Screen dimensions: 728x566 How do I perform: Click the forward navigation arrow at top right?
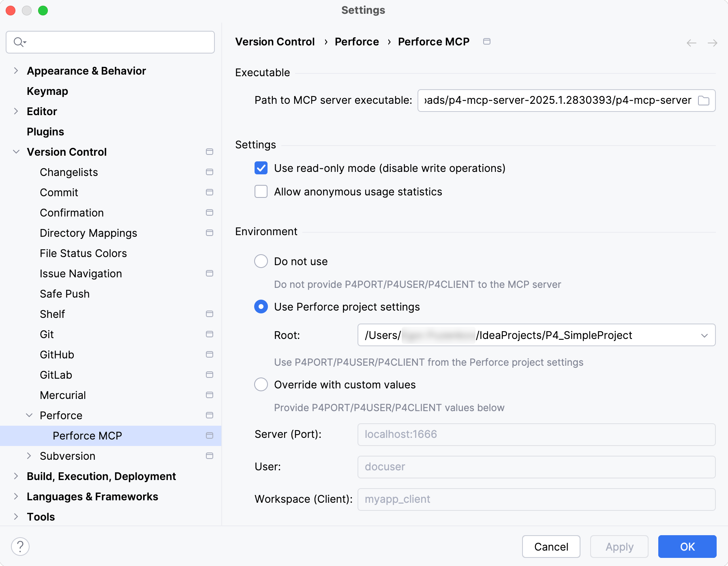tap(712, 43)
